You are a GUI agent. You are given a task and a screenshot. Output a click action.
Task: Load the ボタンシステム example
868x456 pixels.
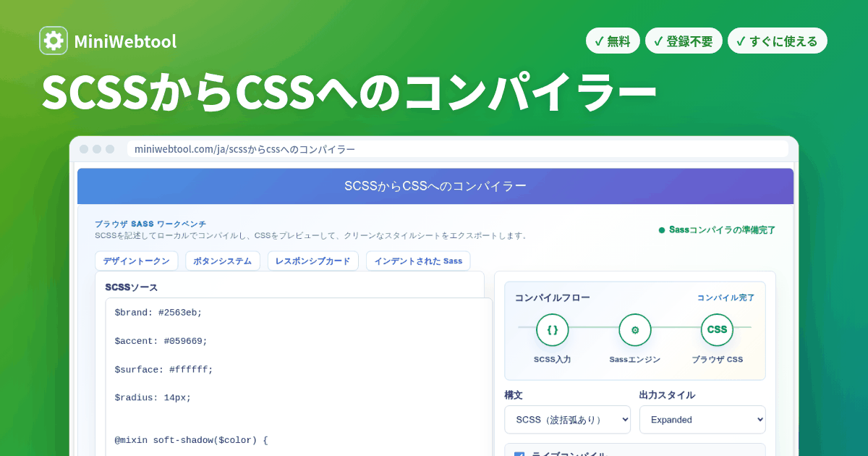pyautogui.click(x=223, y=261)
